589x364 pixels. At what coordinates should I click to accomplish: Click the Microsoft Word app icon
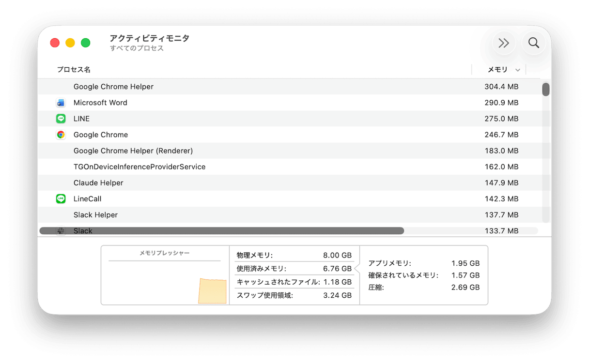tap(61, 103)
